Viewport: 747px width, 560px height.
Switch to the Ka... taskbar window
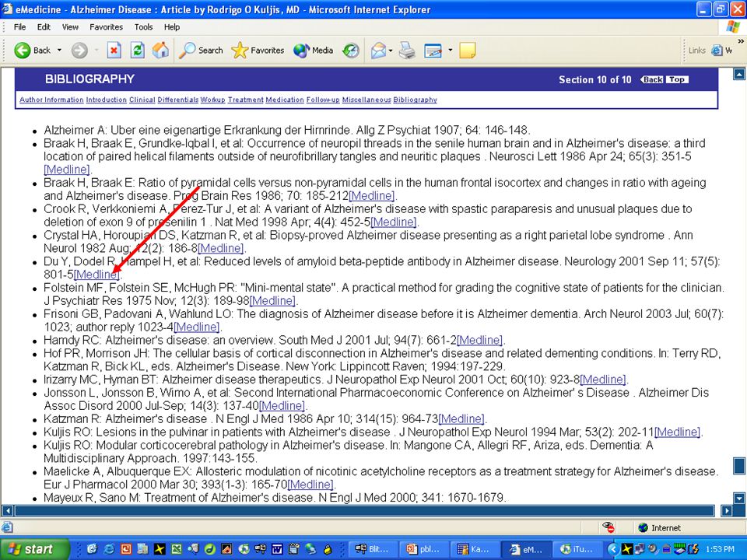[473, 549]
